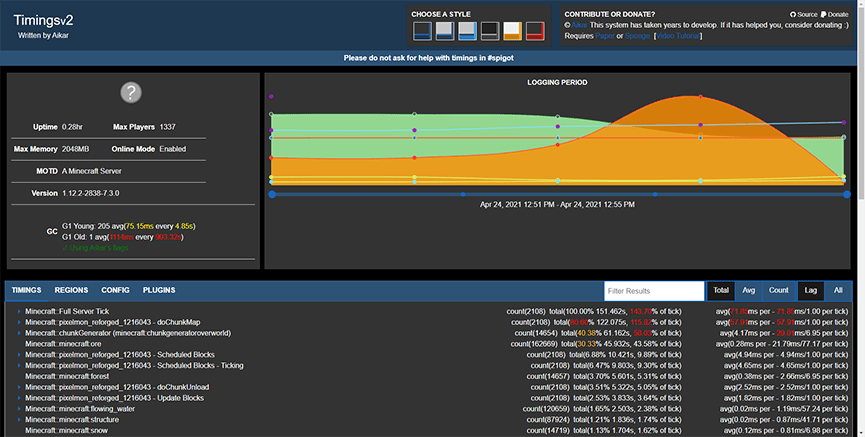Click the left handle of the logging period slider
Screen dimensions: 865x437
[x=272, y=194]
